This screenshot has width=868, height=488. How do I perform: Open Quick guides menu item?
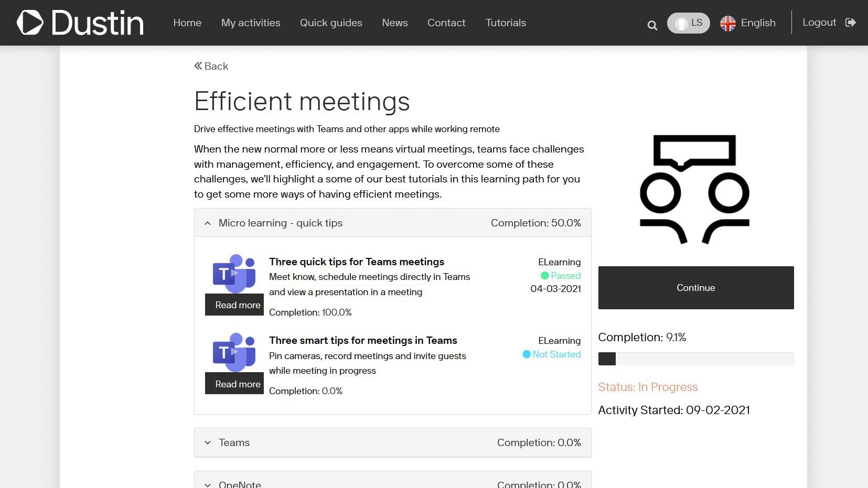331,23
